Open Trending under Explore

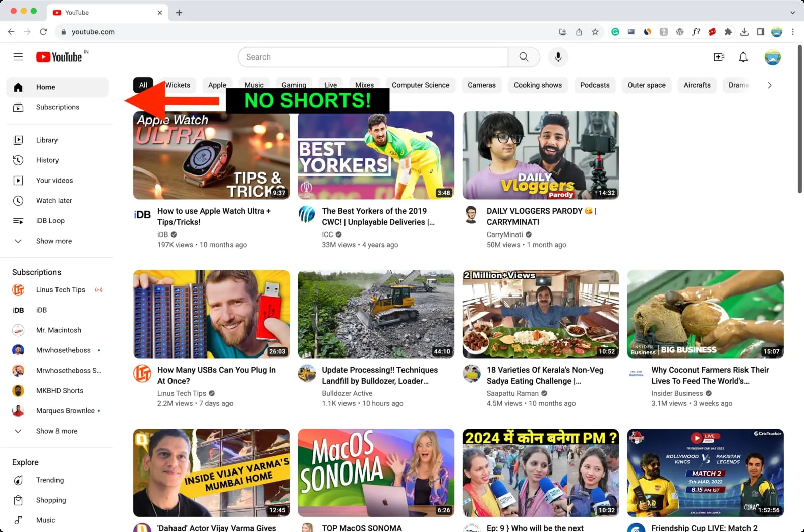[x=58, y=480]
